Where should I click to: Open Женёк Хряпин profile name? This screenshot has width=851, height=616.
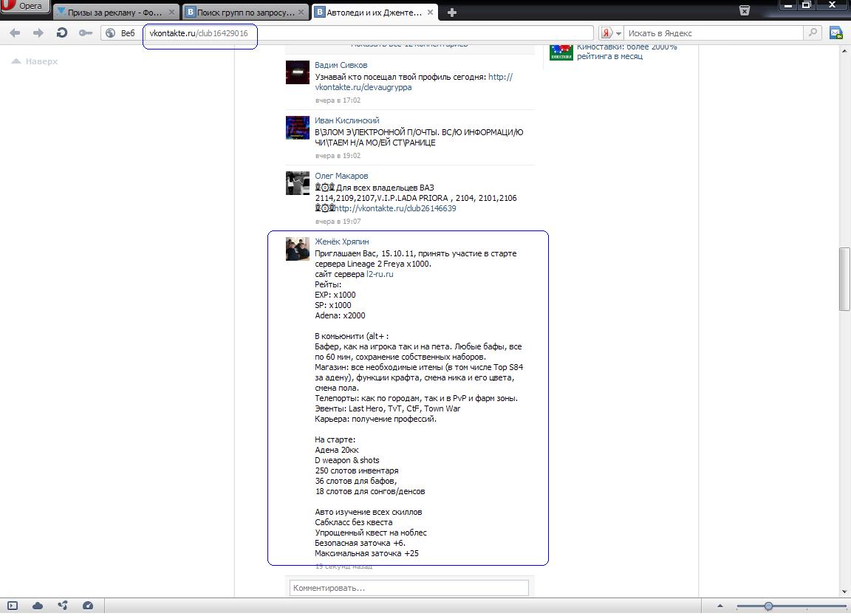(x=341, y=242)
